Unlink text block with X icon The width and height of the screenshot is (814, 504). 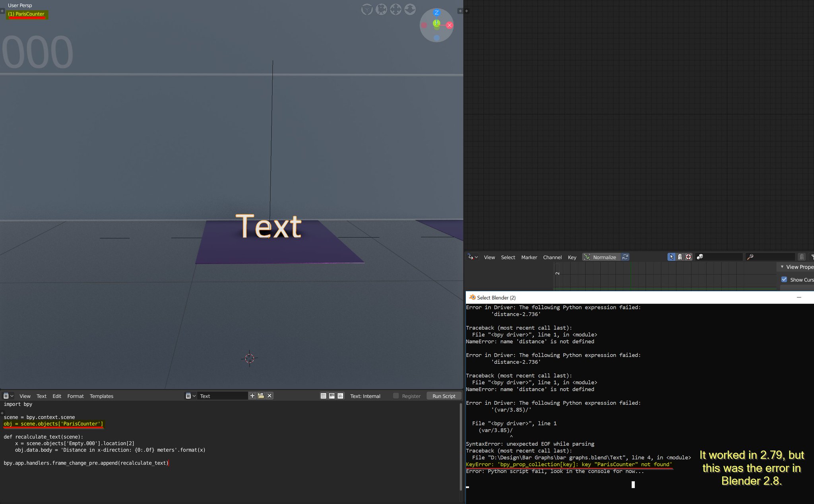pyautogui.click(x=269, y=396)
